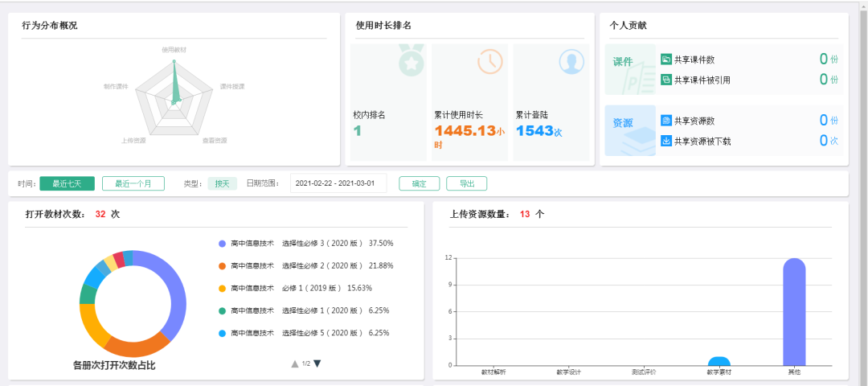This screenshot has width=868, height=386.
Task: Select the 按天 type option
Action: coord(222,184)
